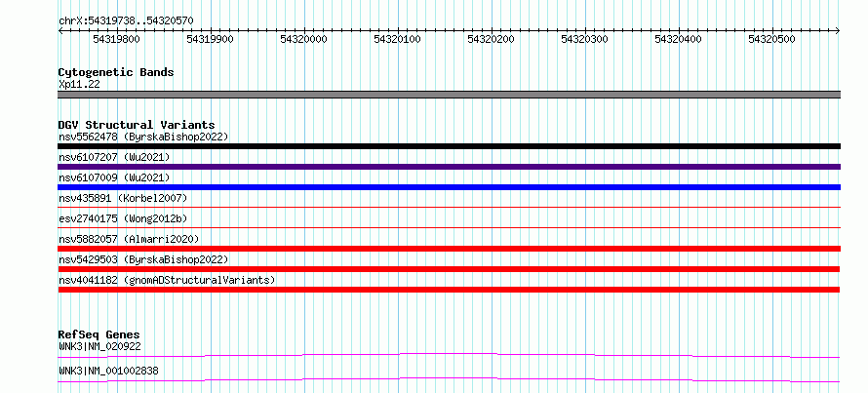Click the red nsv5882057 variant bar

[449, 249]
